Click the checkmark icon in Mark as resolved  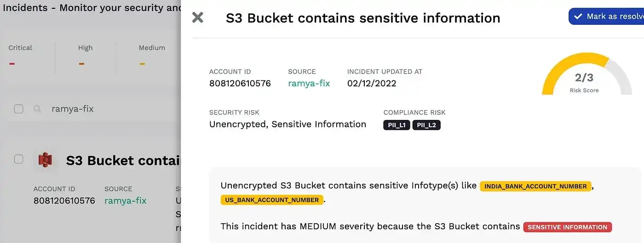pos(578,17)
